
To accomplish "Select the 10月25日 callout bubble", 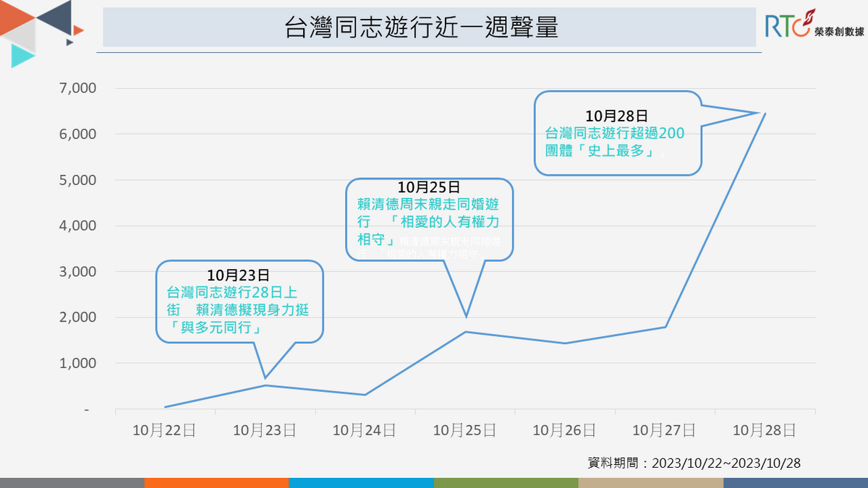I will pos(430,219).
